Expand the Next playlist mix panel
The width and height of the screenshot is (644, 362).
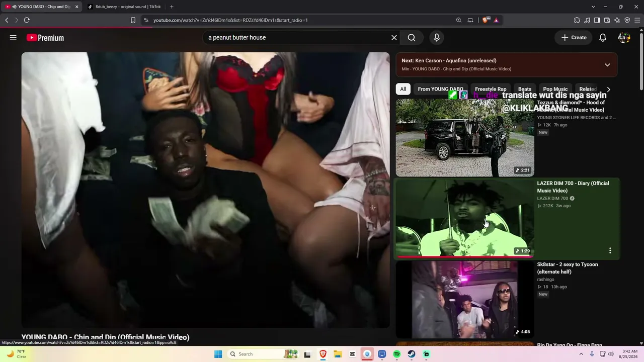pos(607,65)
